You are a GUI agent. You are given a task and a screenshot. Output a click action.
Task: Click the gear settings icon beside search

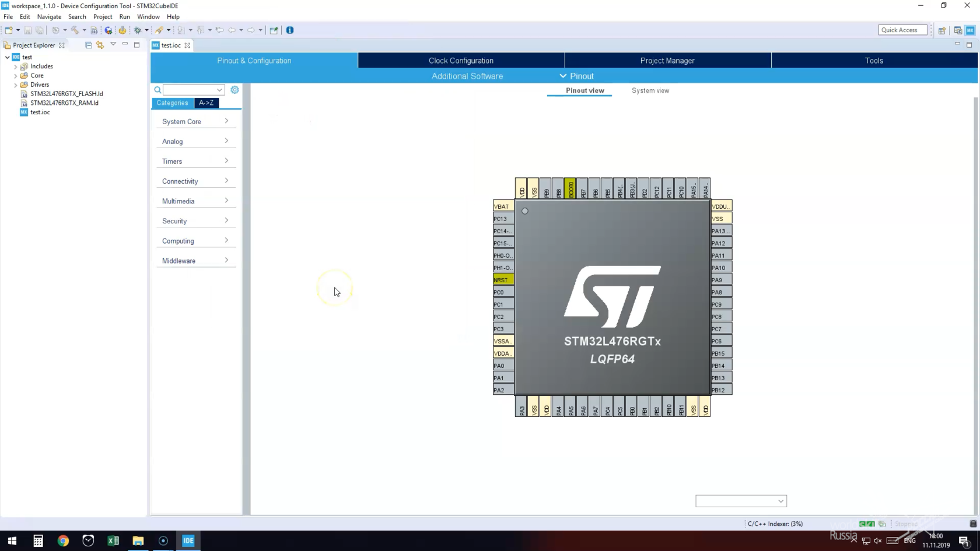click(235, 90)
